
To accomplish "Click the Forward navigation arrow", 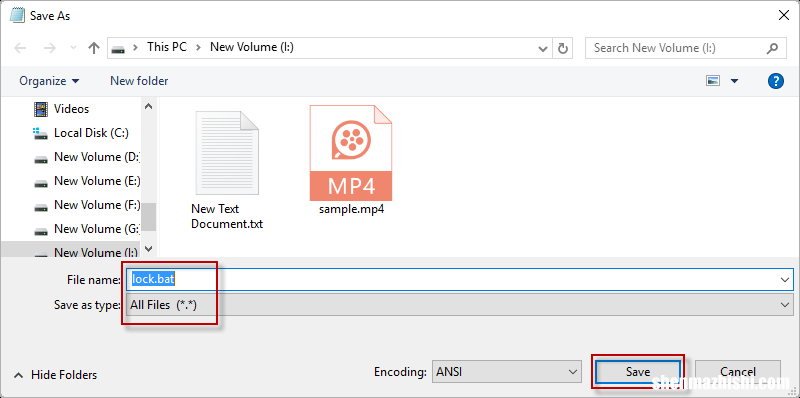I will click(49, 48).
